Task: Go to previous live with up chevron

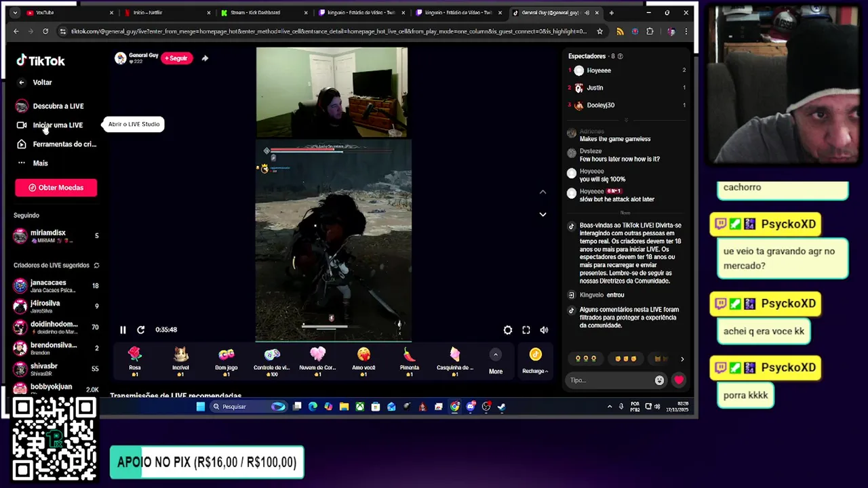Action: [542, 192]
